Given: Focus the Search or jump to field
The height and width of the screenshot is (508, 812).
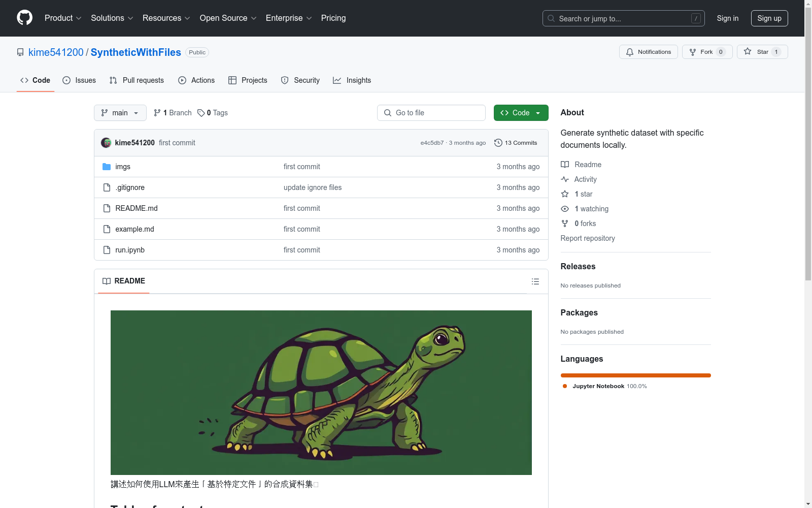Looking at the screenshot, I should pos(623,18).
